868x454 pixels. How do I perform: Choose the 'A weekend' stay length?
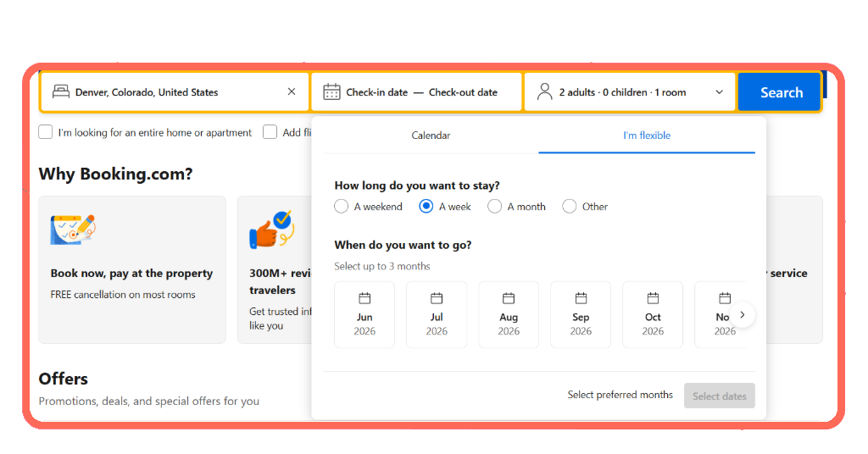pos(341,207)
